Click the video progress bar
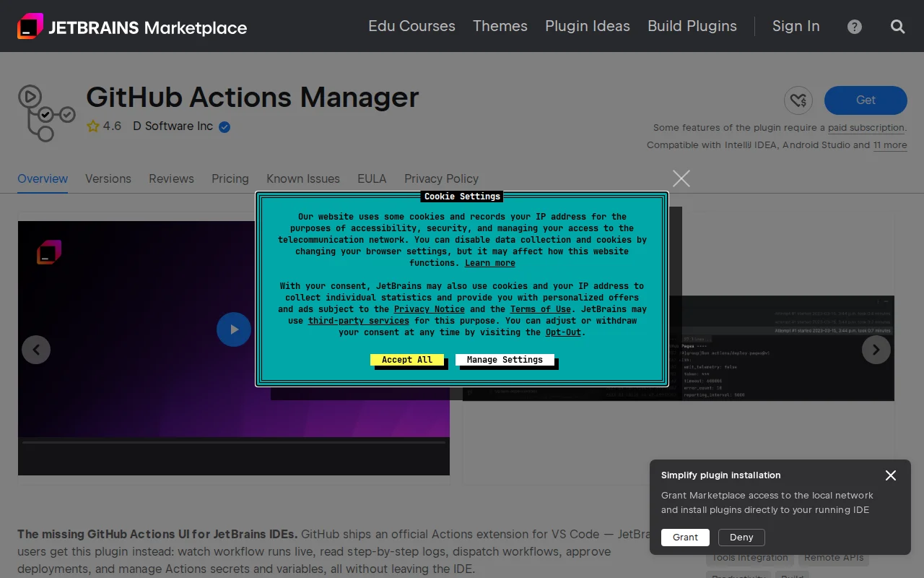 (234, 442)
